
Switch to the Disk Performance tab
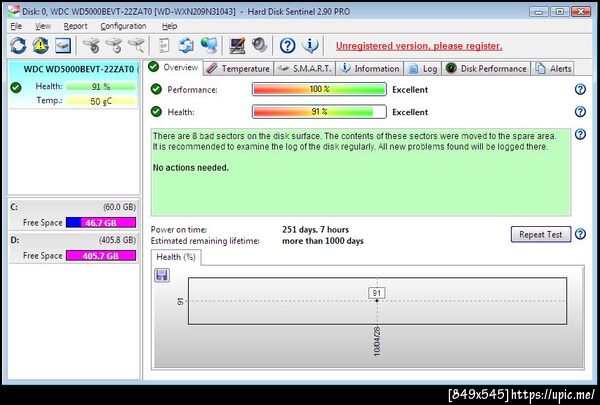[486, 69]
